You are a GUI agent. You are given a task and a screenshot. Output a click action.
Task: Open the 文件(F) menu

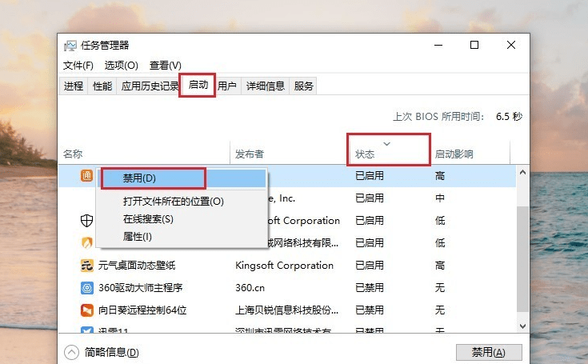point(78,66)
